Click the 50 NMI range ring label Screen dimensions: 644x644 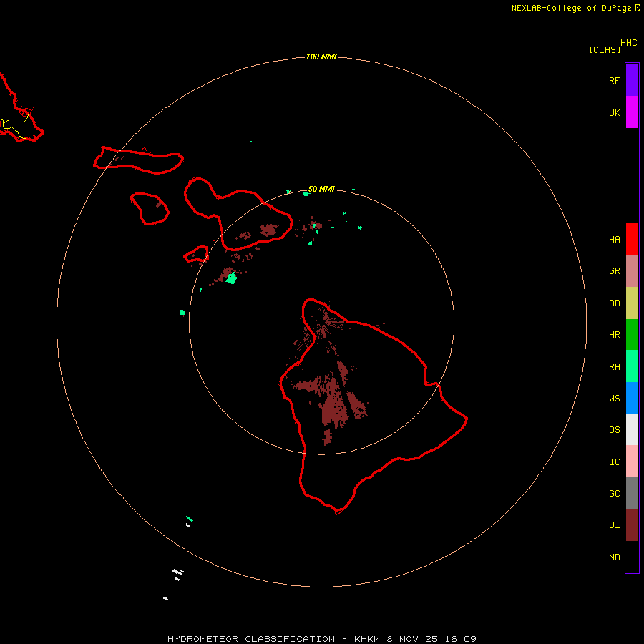[321, 189]
